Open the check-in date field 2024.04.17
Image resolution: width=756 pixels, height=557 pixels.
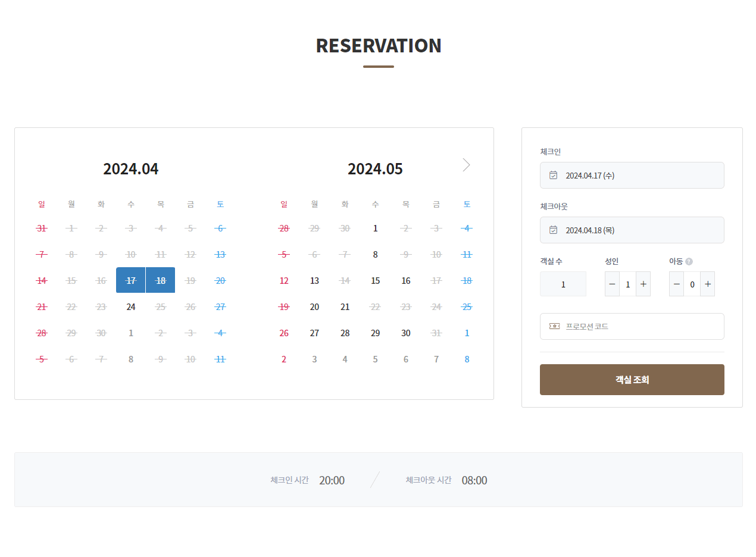coord(632,175)
